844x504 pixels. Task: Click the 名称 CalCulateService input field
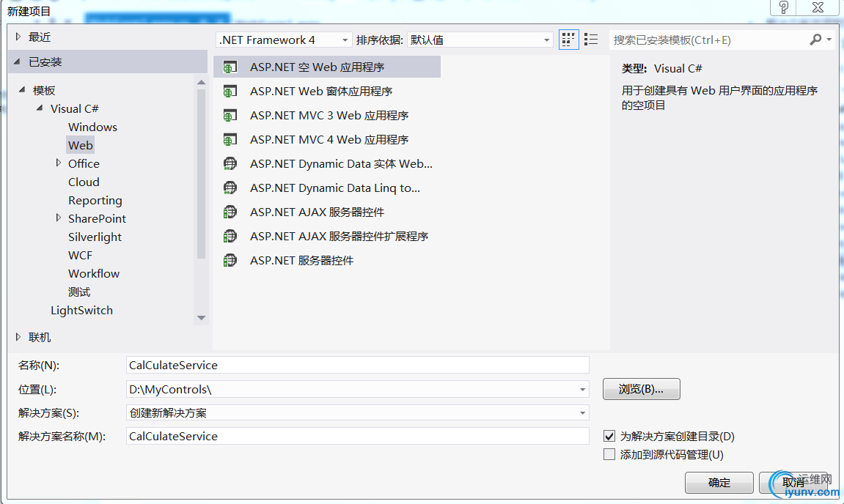point(358,366)
